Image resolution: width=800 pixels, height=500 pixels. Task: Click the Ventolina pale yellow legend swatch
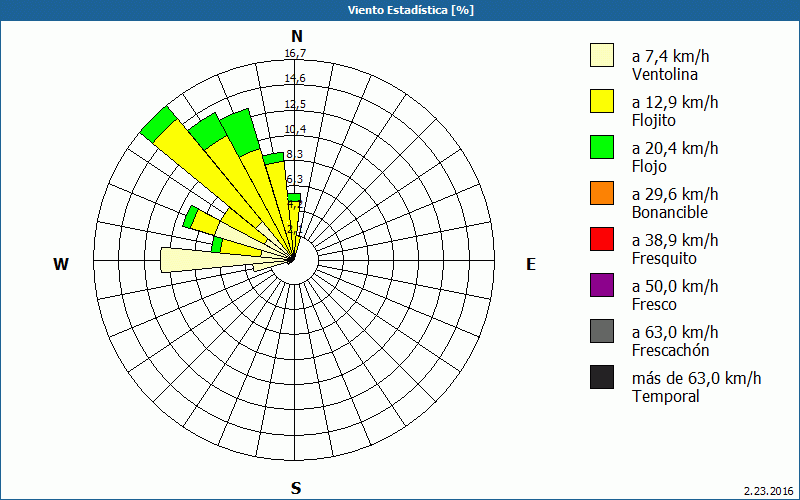[602, 55]
